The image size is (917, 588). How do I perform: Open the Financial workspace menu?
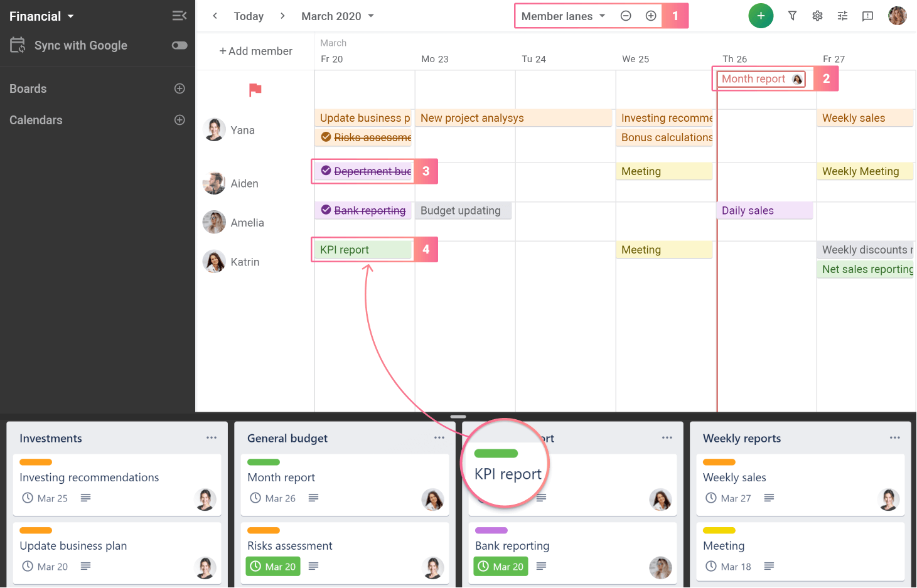tap(41, 16)
